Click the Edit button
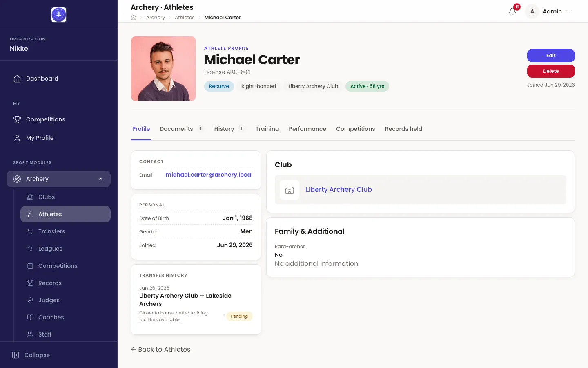The height and width of the screenshot is (368, 588). pos(551,56)
